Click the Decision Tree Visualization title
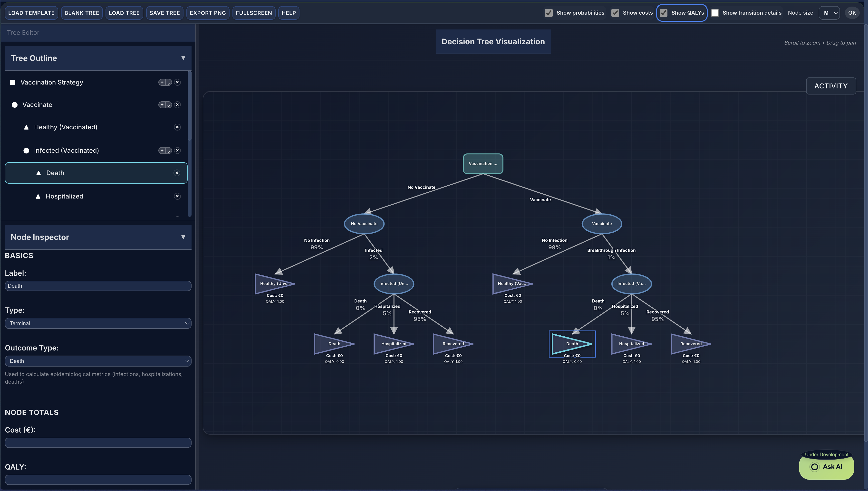 (493, 41)
